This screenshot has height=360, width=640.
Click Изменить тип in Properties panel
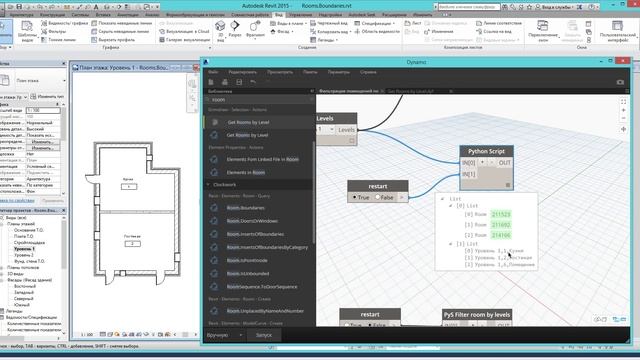point(47,97)
